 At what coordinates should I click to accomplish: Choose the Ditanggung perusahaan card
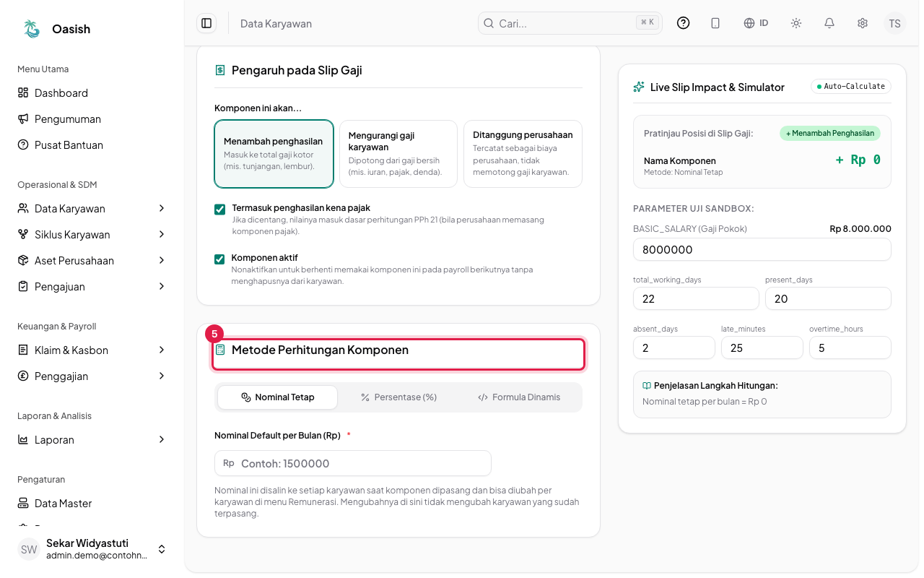(523, 154)
